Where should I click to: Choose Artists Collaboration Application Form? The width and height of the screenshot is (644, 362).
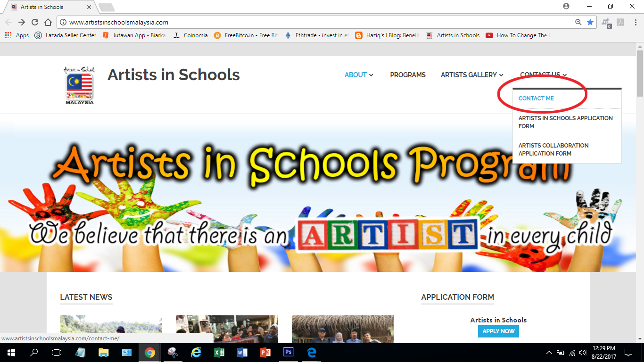(553, 149)
